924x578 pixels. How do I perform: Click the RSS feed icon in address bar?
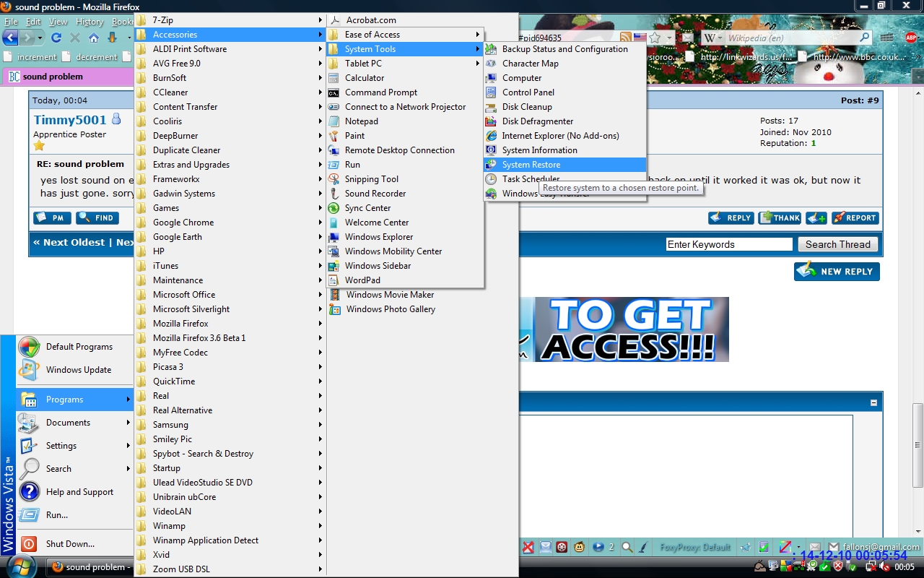click(625, 37)
